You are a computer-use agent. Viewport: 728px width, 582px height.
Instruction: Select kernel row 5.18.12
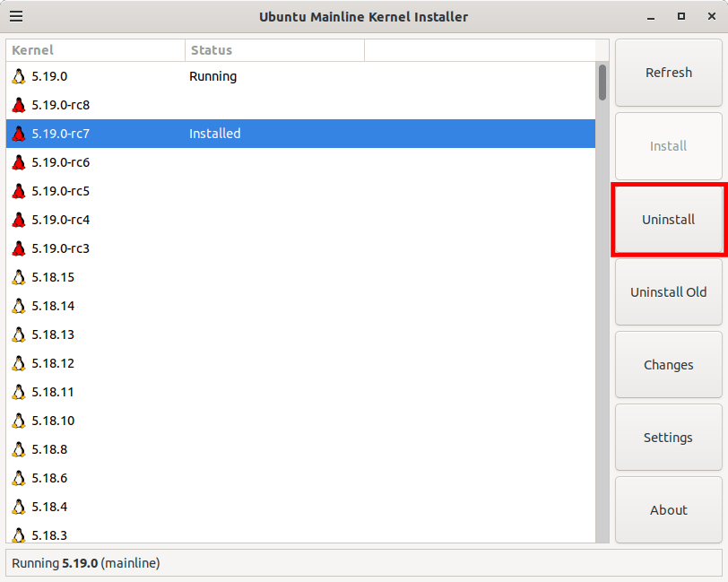point(300,363)
